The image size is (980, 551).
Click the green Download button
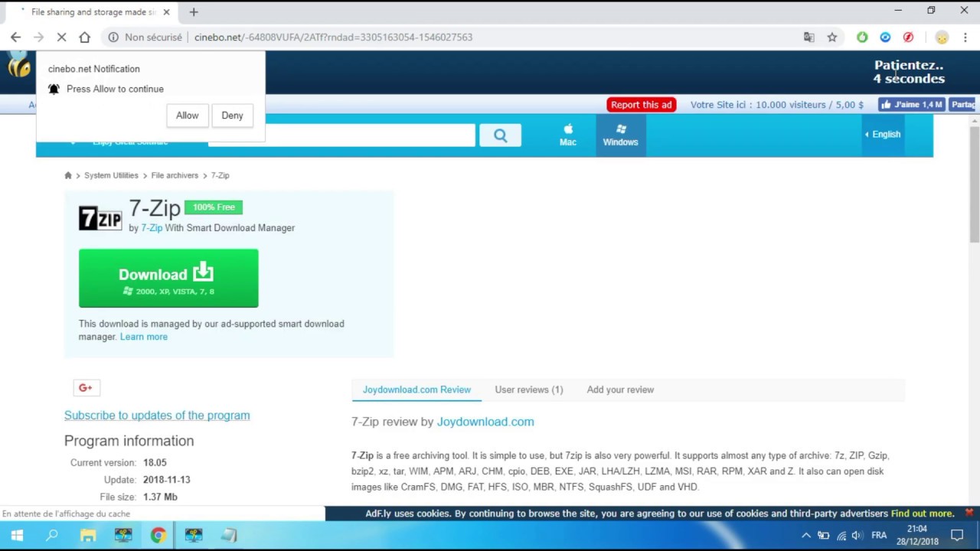click(x=168, y=279)
